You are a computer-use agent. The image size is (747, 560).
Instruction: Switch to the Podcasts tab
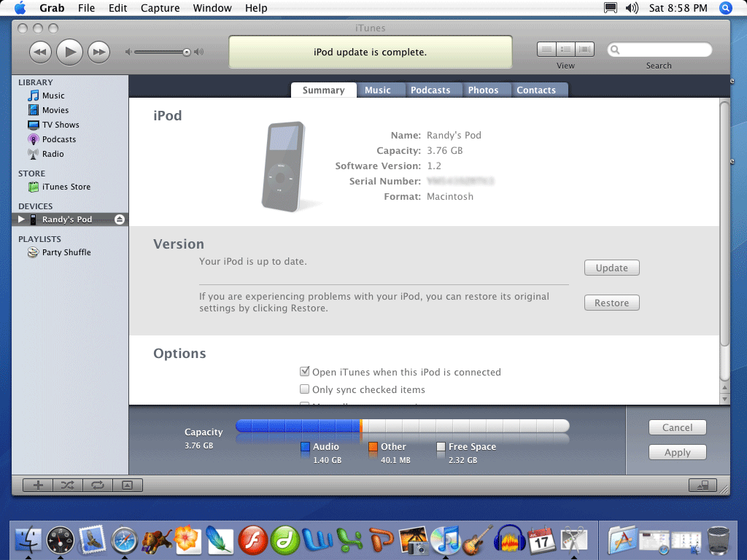pyautogui.click(x=430, y=90)
